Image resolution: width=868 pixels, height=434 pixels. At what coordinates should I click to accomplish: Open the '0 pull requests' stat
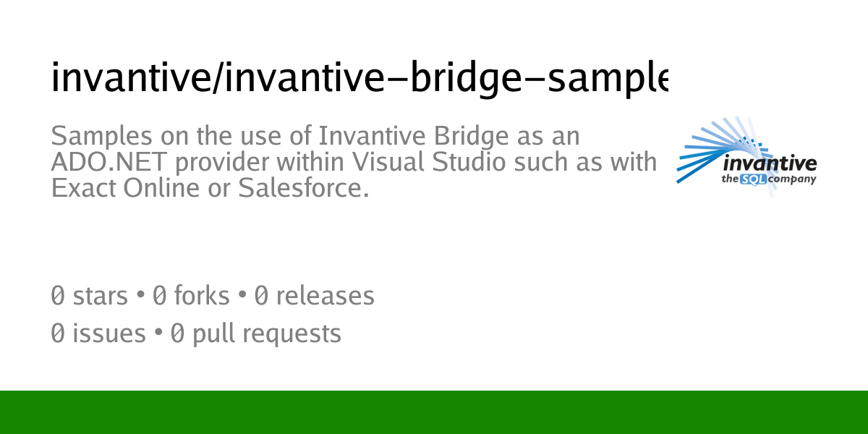click(255, 333)
